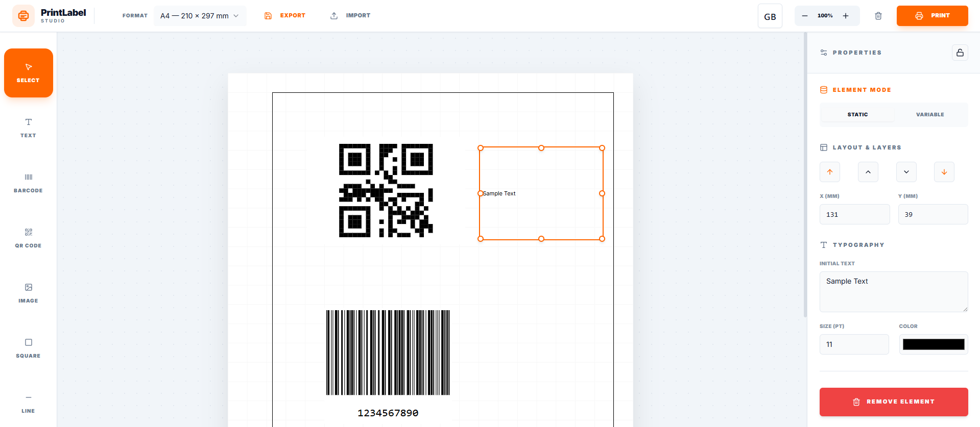Switch element mode to Static
This screenshot has width=980, height=427.
click(857, 115)
